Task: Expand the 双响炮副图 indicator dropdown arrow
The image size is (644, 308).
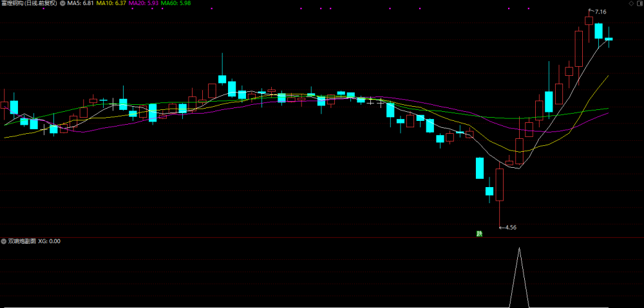Action: [4, 241]
